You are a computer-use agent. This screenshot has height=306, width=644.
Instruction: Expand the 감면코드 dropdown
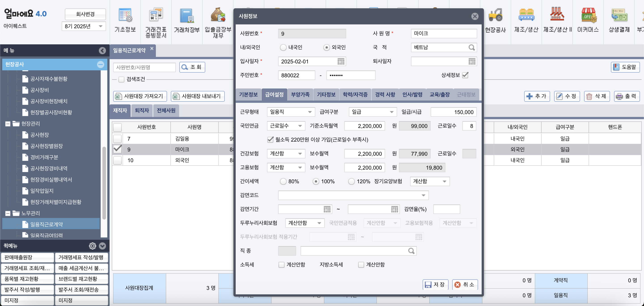point(423,195)
